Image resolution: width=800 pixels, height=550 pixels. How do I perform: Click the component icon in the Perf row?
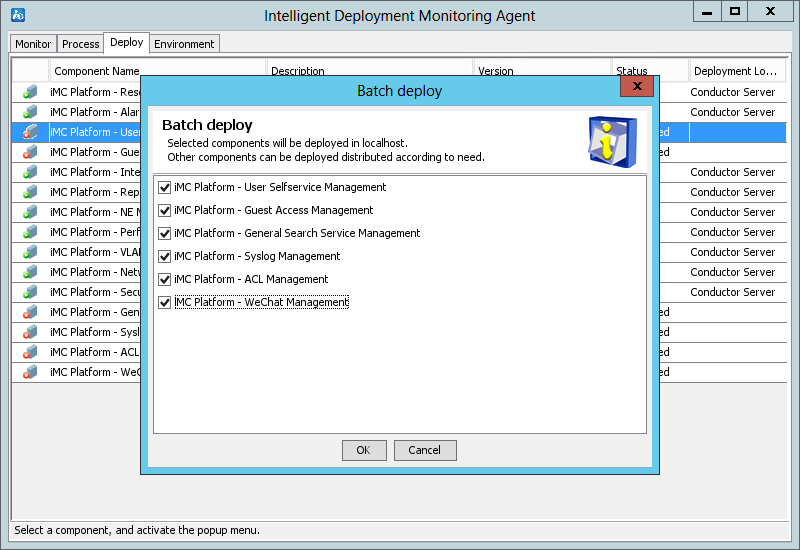pyautogui.click(x=30, y=232)
